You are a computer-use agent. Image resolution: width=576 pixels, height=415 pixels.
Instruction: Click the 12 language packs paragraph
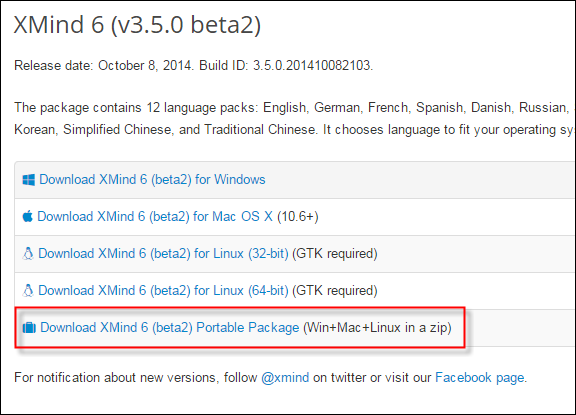(294, 118)
